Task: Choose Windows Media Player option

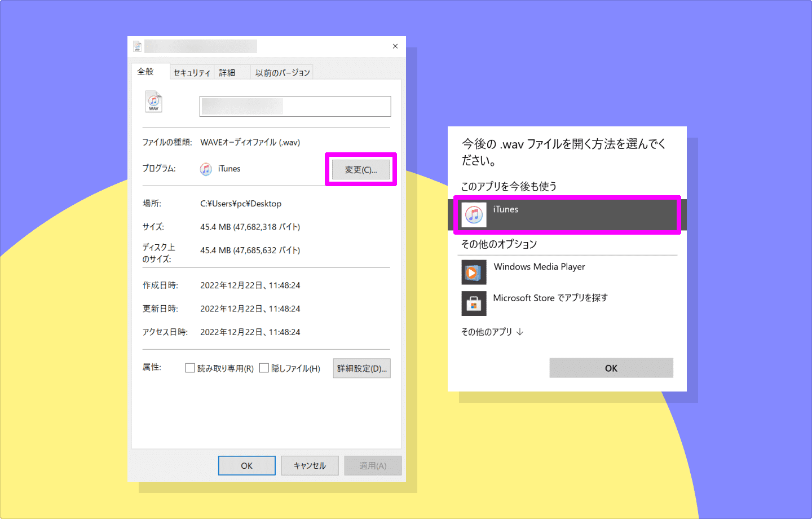Action: [x=567, y=272]
